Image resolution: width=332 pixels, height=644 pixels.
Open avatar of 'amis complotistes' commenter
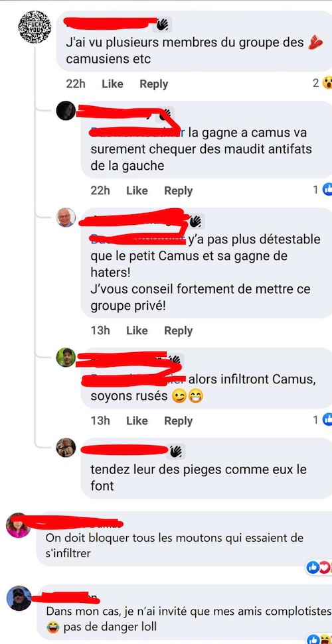(19, 598)
